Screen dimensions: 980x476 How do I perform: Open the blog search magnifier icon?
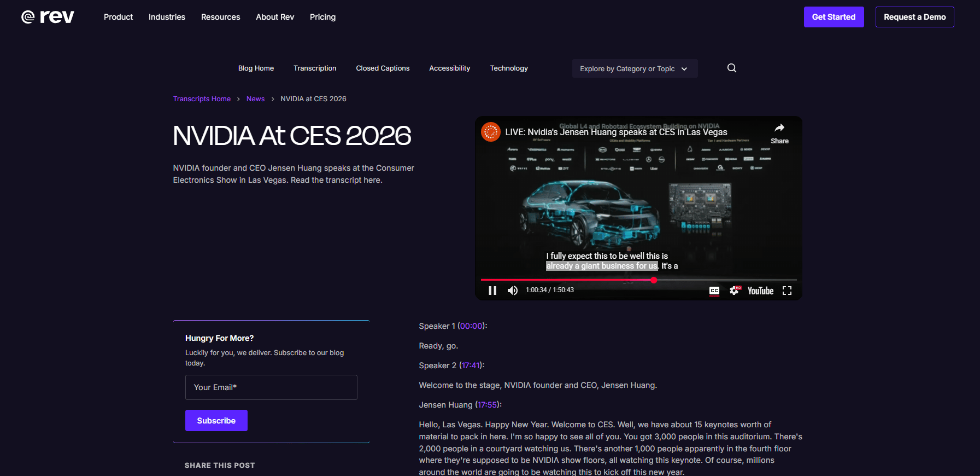pyautogui.click(x=732, y=68)
